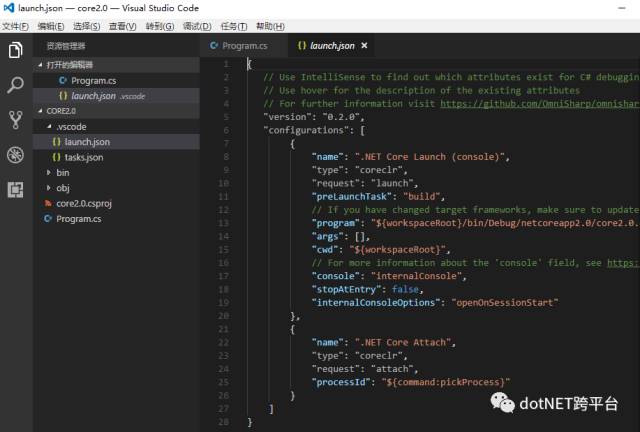Click the "openOnSessionStart" value
The width and height of the screenshot is (640, 432).
point(505,303)
